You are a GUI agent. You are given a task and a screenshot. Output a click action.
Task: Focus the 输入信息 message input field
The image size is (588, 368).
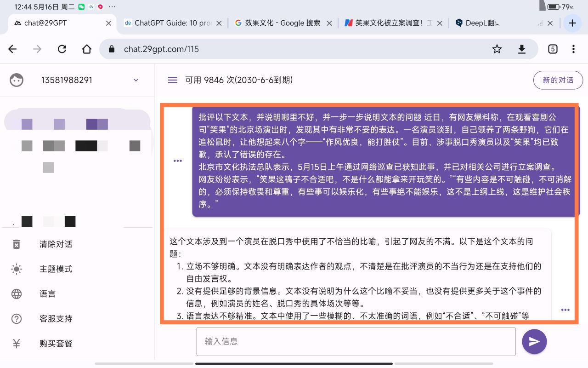[x=356, y=341]
